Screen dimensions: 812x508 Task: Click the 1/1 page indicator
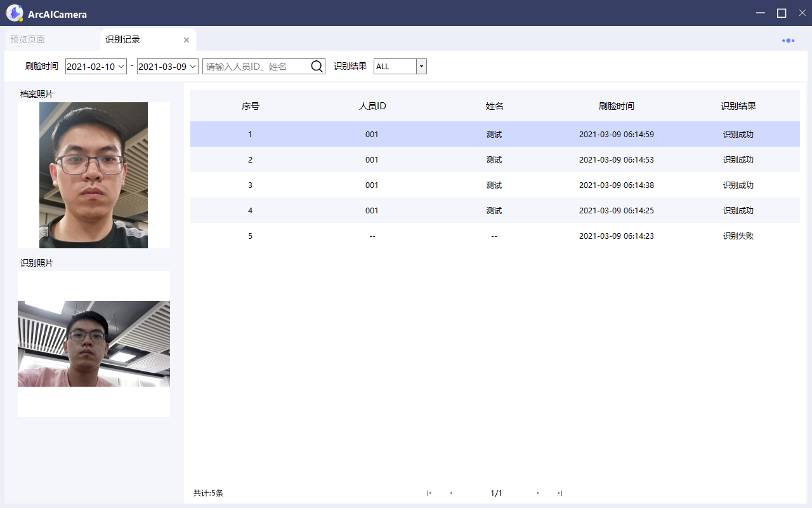pos(496,493)
